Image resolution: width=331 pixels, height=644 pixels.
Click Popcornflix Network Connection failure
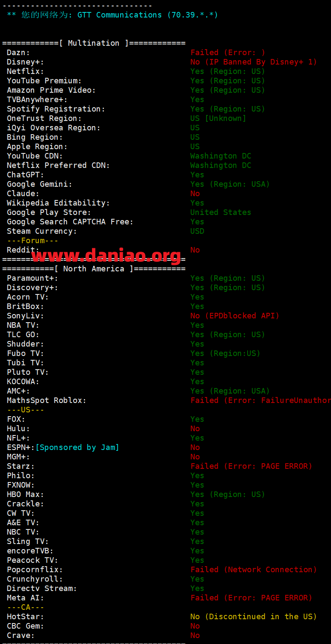click(254, 570)
